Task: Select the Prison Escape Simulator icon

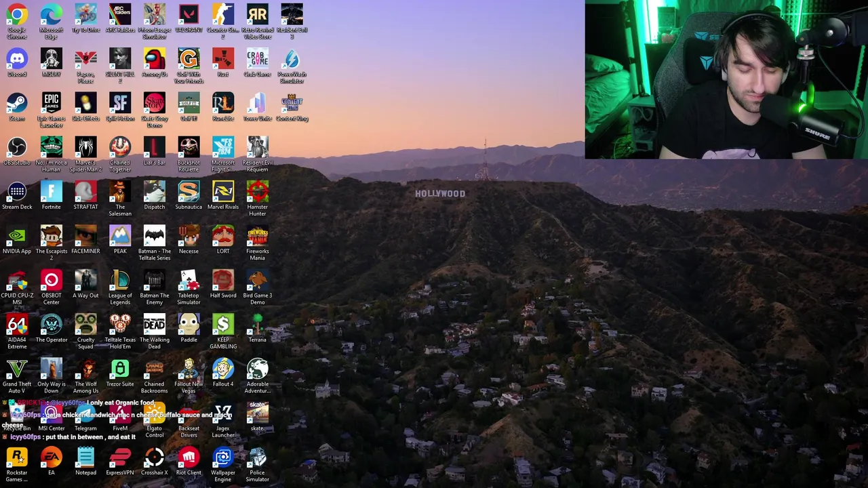Action: [155, 14]
